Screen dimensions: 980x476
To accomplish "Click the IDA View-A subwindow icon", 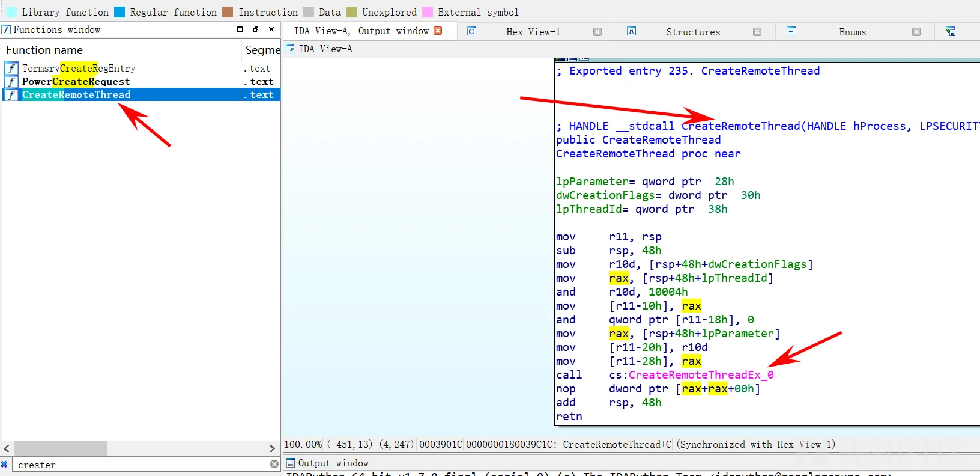I will 291,49.
